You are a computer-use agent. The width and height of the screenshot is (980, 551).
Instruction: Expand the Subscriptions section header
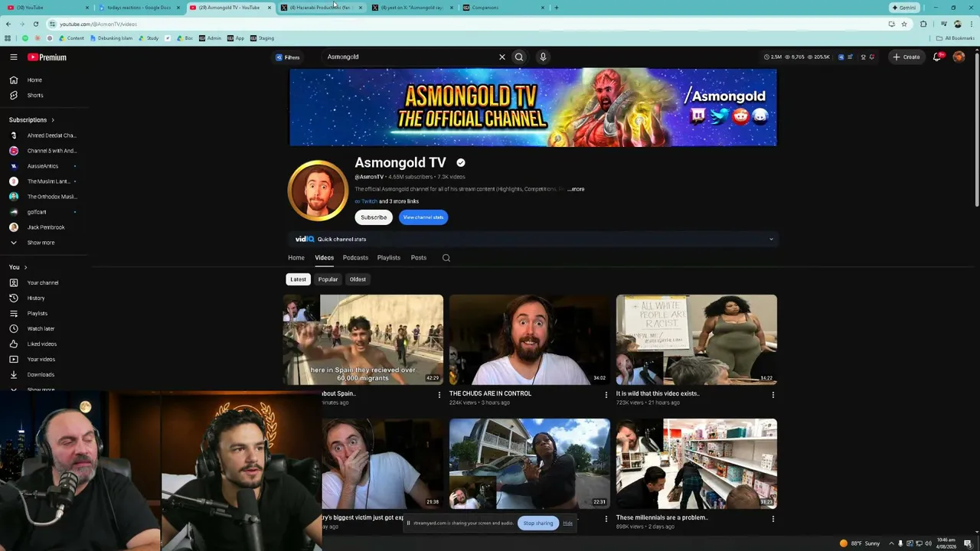[31, 120]
